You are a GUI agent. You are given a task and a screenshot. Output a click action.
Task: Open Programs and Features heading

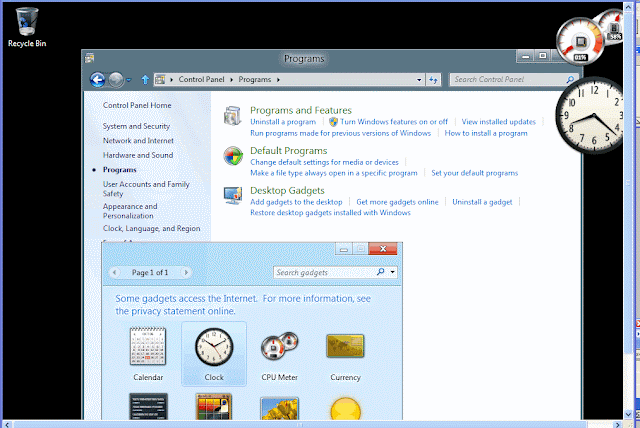(x=301, y=110)
